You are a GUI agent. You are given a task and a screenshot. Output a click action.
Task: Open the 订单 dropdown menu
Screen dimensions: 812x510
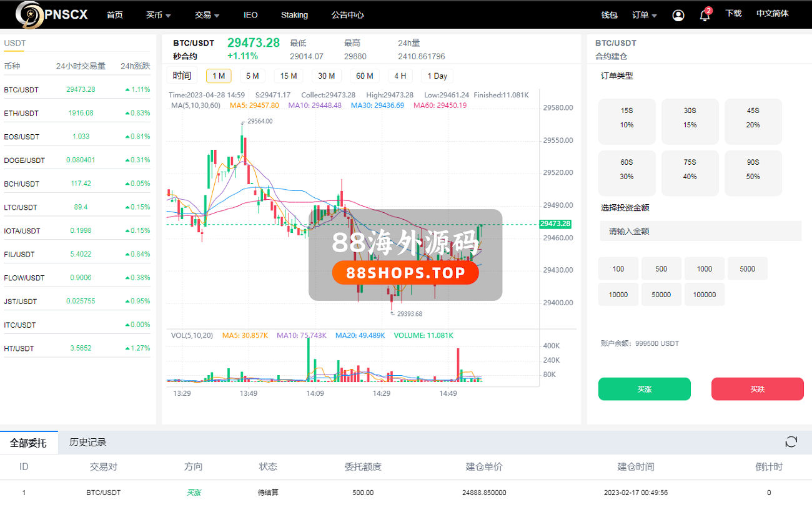click(644, 15)
